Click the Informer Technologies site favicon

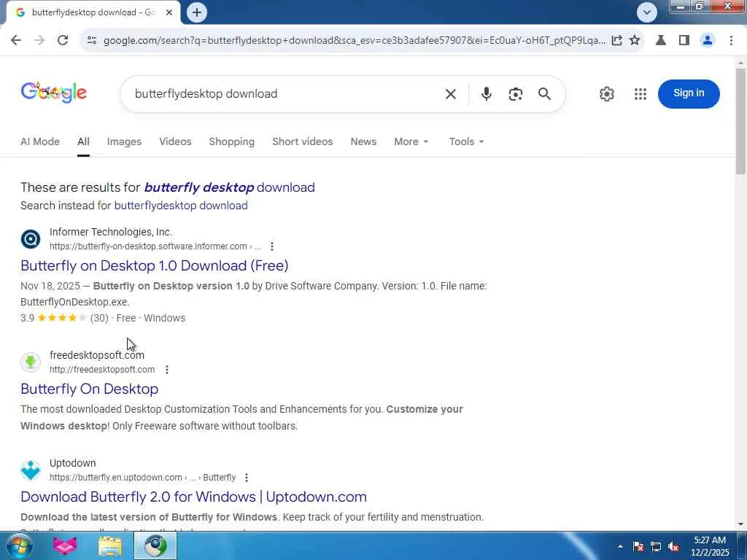pos(31,238)
